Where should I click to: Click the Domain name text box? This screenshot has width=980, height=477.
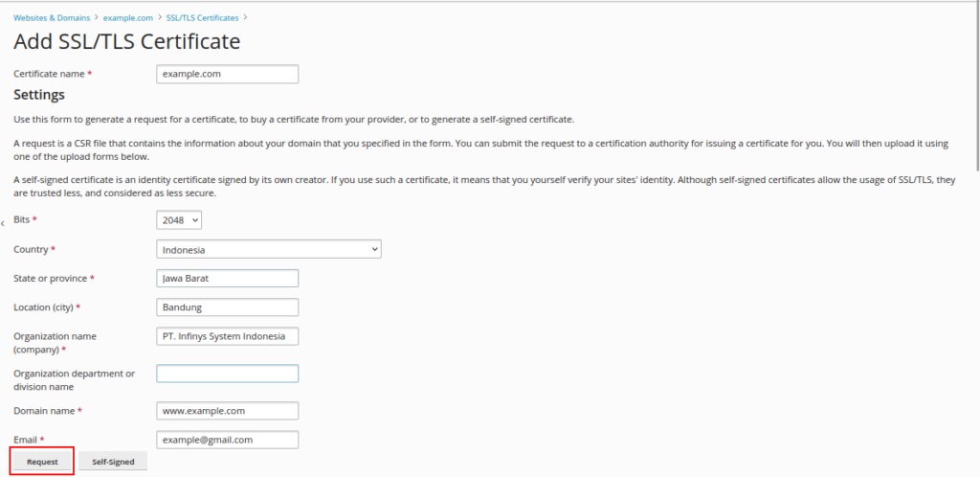click(228, 411)
